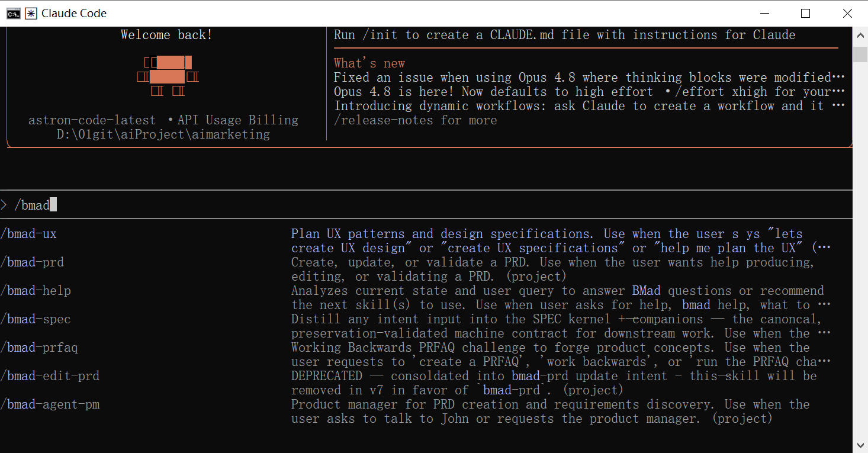Screen dimensions: 868x453
Task: Click the Claude Code pixel mascot logo
Action: coord(167,76)
